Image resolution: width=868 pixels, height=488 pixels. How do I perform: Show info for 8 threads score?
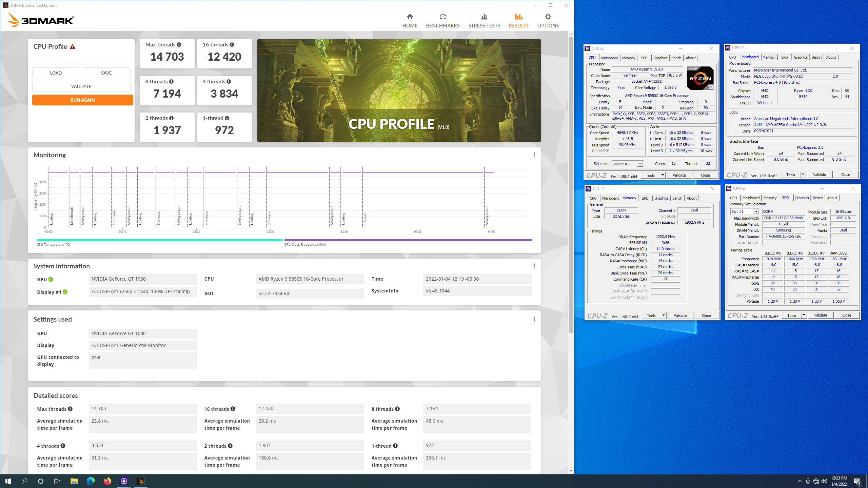(172, 82)
